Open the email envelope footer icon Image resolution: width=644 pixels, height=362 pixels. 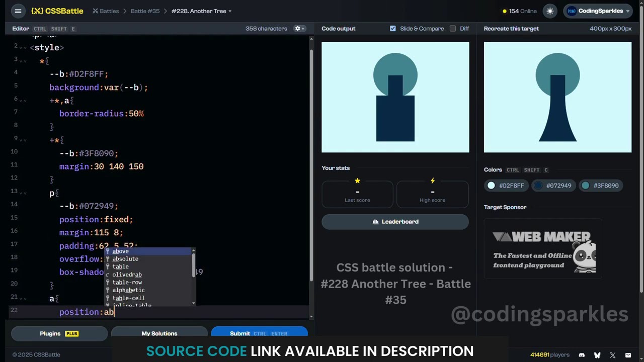pos(628,355)
